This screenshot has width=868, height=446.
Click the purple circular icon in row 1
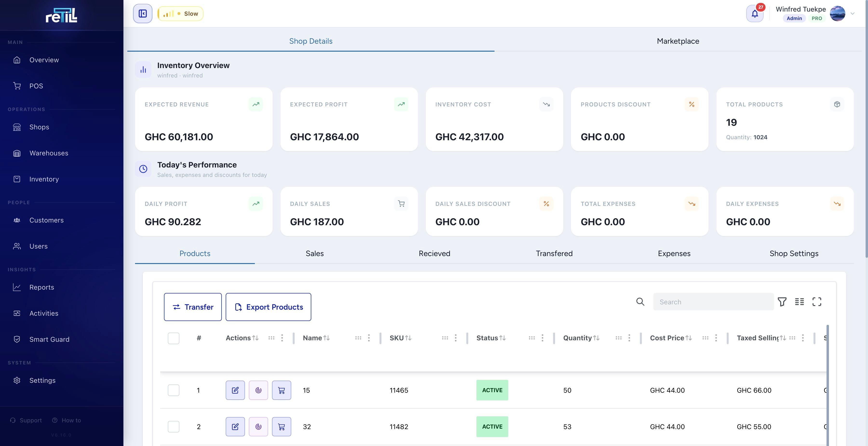coord(258,390)
